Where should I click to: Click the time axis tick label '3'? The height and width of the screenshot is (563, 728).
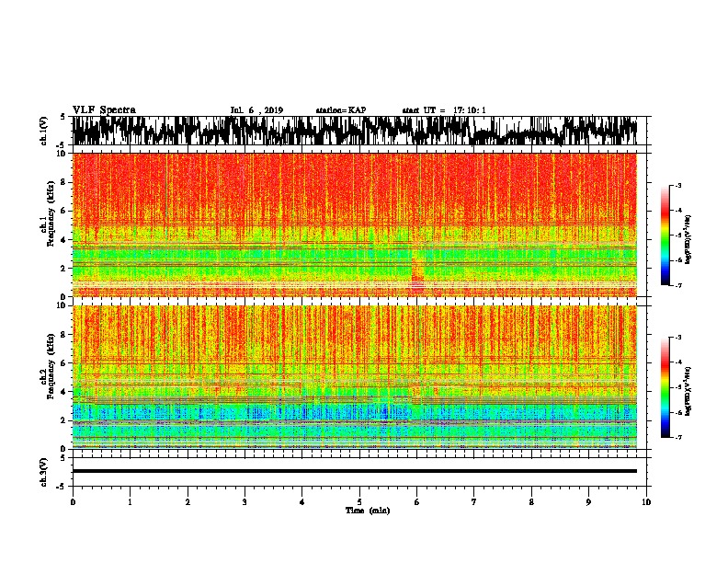[245, 502]
